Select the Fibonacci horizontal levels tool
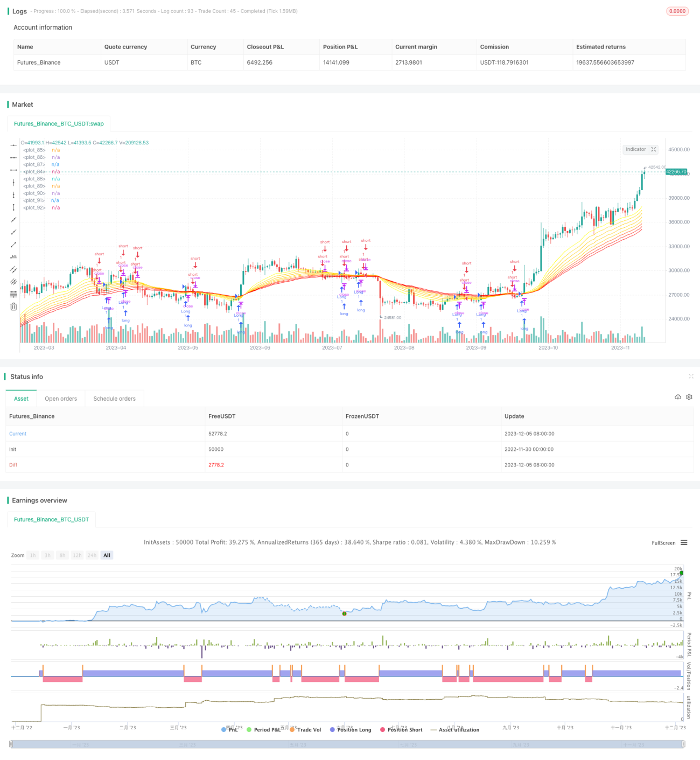The height and width of the screenshot is (760, 700). [13, 294]
